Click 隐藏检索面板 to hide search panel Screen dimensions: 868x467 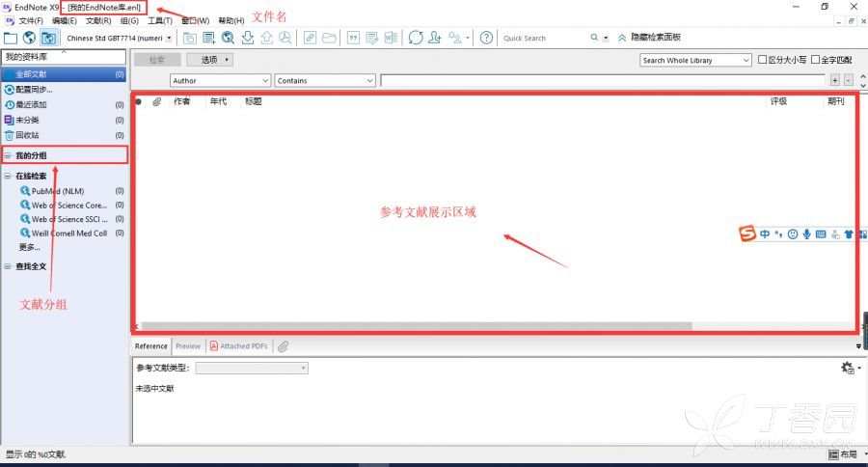point(649,37)
